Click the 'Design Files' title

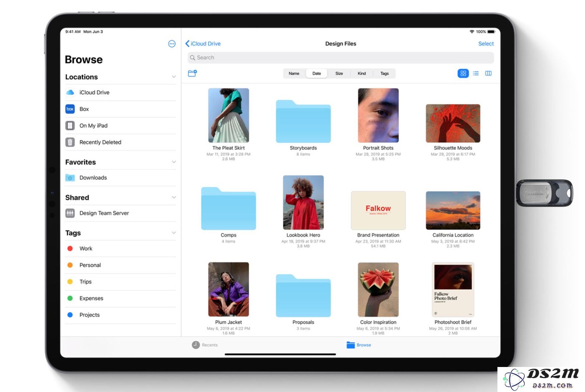click(341, 43)
